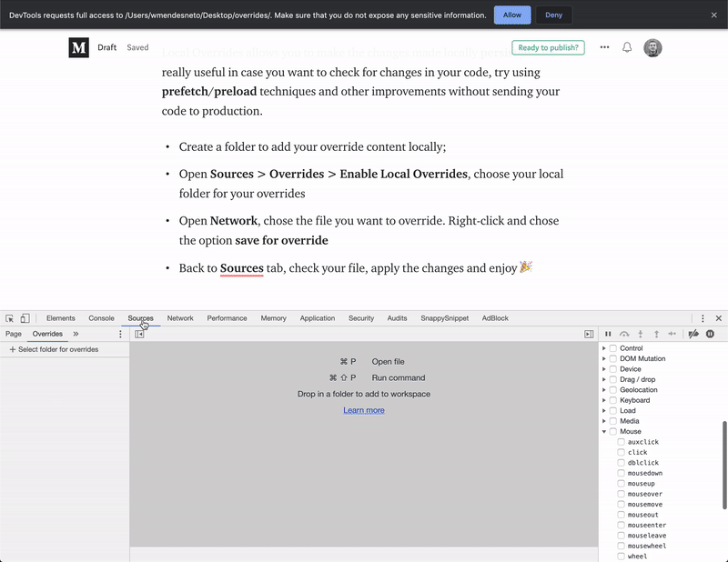This screenshot has height=562, width=728.
Task: Click Ready to publish button
Action: [548, 47]
